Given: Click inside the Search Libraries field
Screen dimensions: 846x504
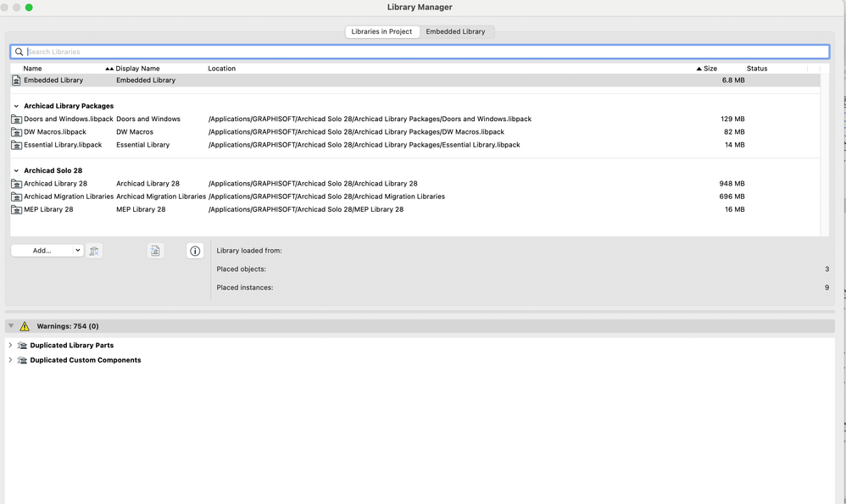Looking at the screenshot, I should 254,51.
